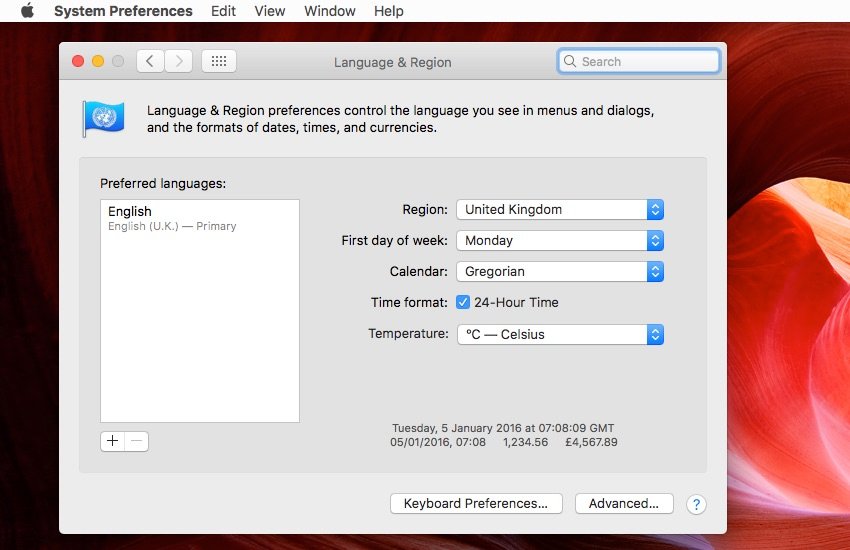
Task: Click the Keyboard Preferences button
Action: pos(476,503)
